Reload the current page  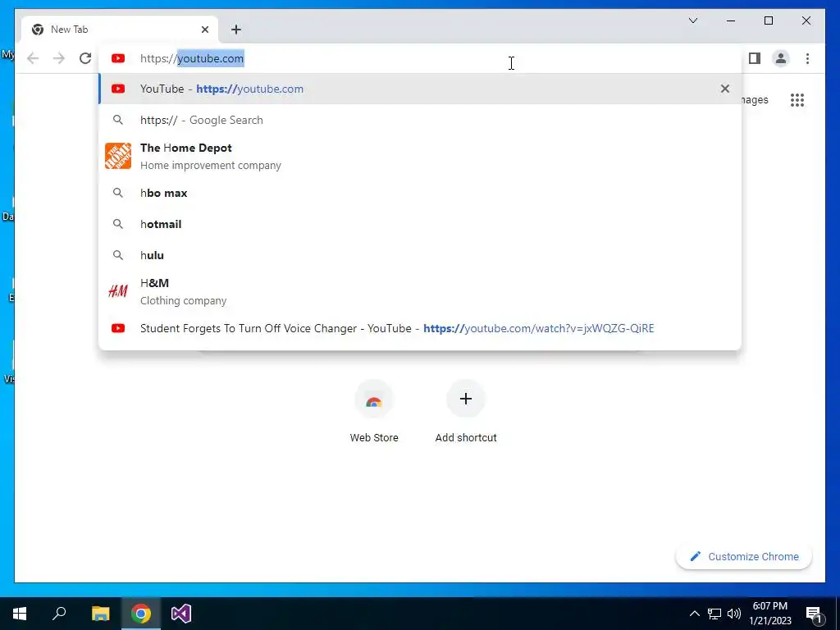point(85,58)
